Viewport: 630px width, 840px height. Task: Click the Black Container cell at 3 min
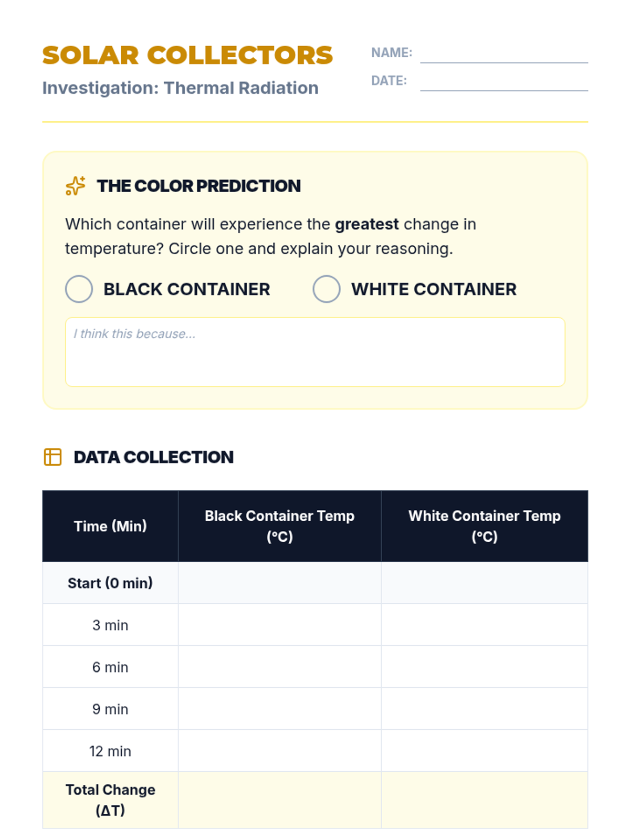(279, 625)
